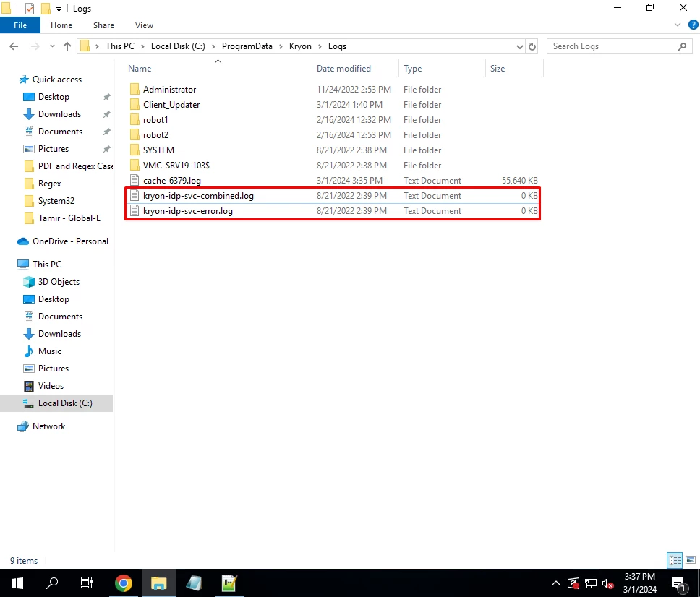700x597 pixels.
Task: Open PDF and Regex Case folder
Action: [75, 166]
